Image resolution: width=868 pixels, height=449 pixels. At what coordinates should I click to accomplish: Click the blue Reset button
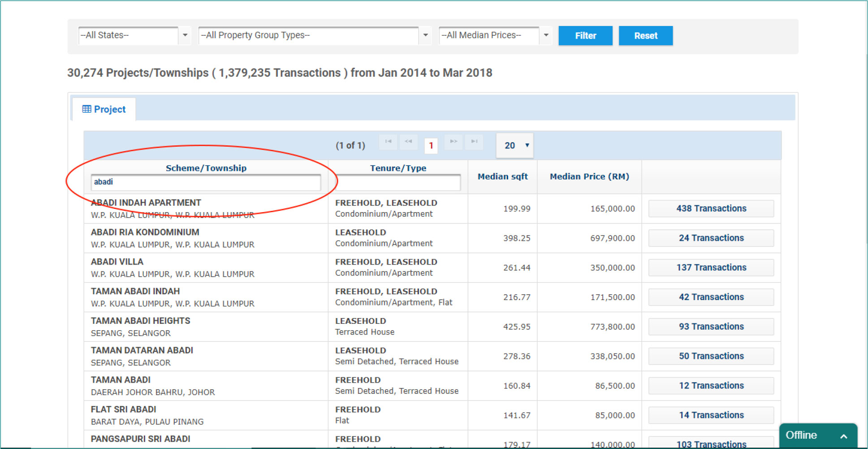coord(646,36)
